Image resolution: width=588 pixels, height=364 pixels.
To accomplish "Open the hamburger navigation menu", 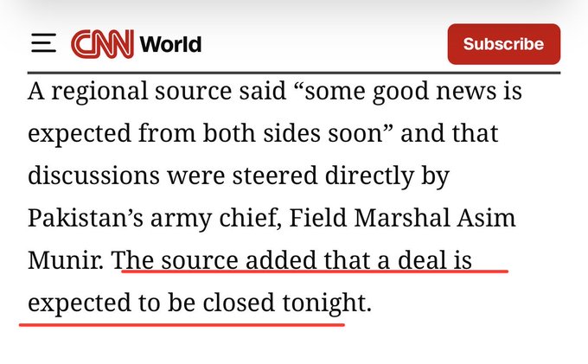I will (44, 43).
